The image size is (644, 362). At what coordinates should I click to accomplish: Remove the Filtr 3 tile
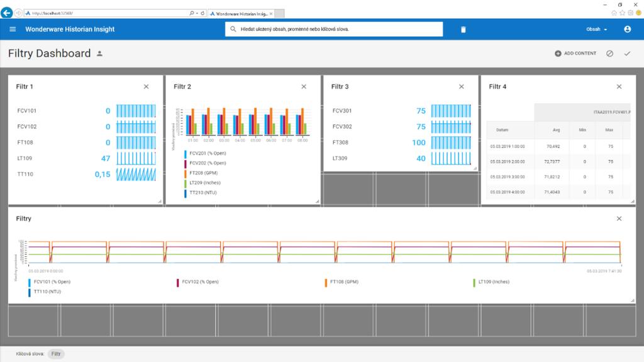pyautogui.click(x=462, y=87)
